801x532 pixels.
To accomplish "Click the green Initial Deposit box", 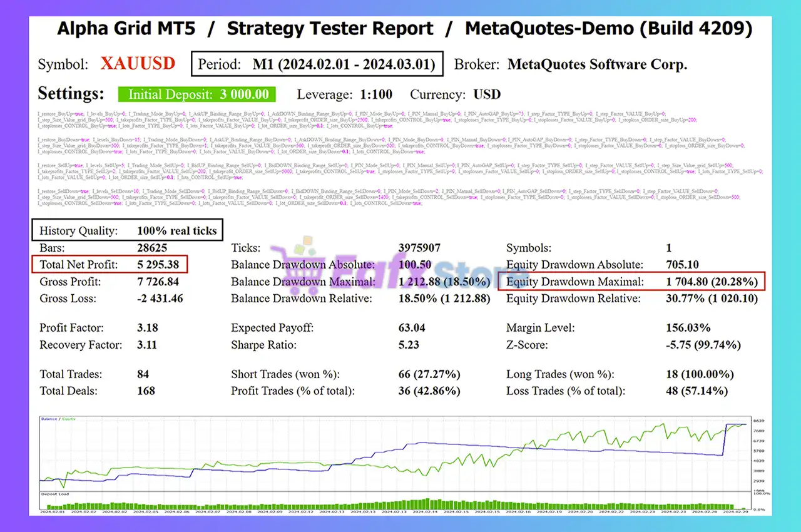I will point(197,95).
